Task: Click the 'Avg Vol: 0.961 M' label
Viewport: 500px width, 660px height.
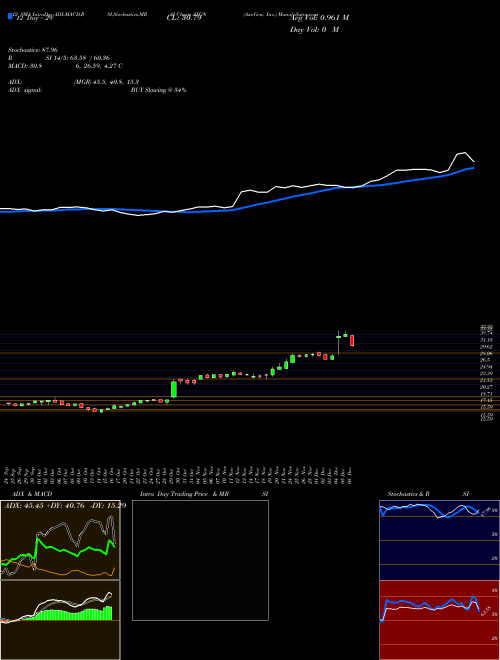Action: [x=319, y=18]
